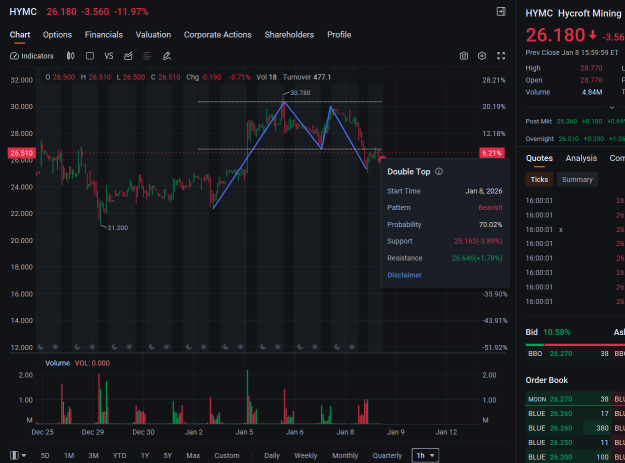Open the chart layout selector dropdown

pos(18,455)
